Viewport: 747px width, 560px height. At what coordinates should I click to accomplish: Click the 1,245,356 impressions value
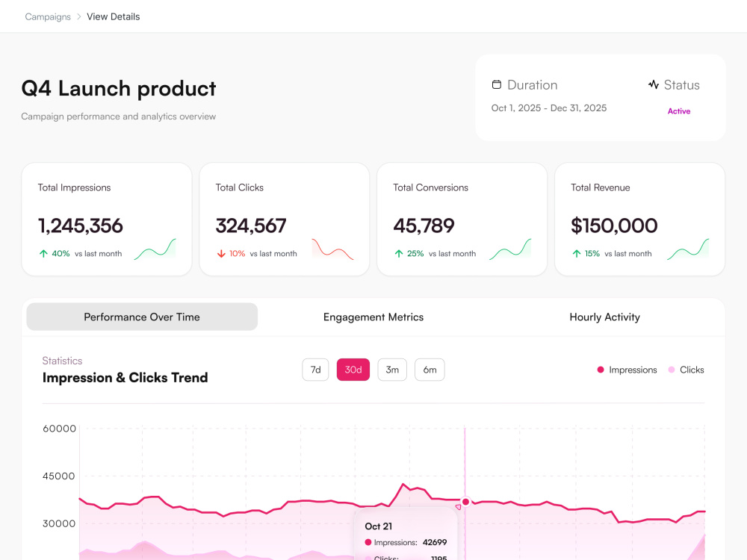tap(81, 225)
